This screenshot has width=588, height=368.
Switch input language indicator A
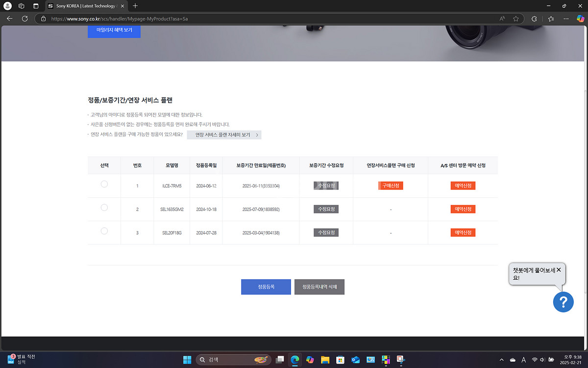tap(524, 360)
